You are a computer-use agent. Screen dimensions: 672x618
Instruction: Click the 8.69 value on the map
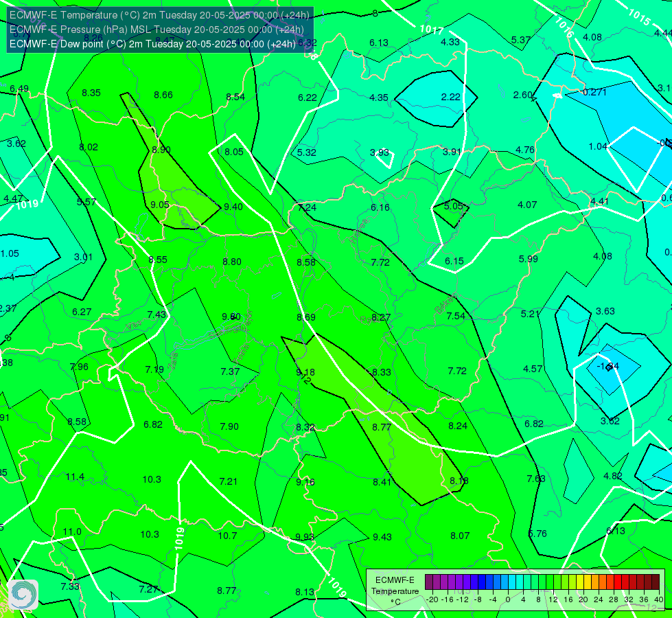point(306,317)
